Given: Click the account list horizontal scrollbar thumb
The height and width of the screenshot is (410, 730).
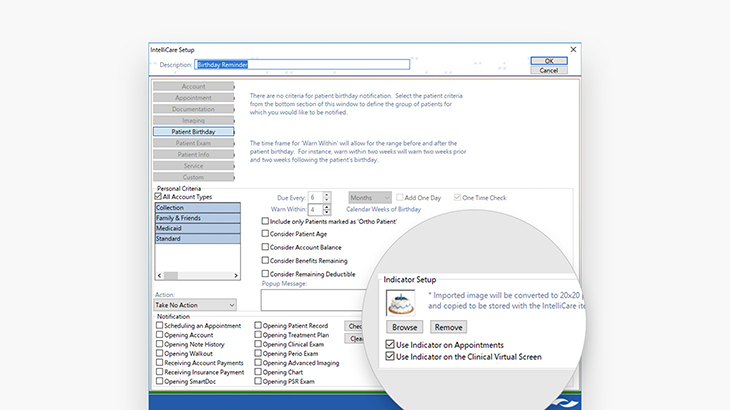Looking at the screenshot, I should click(x=170, y=276).
